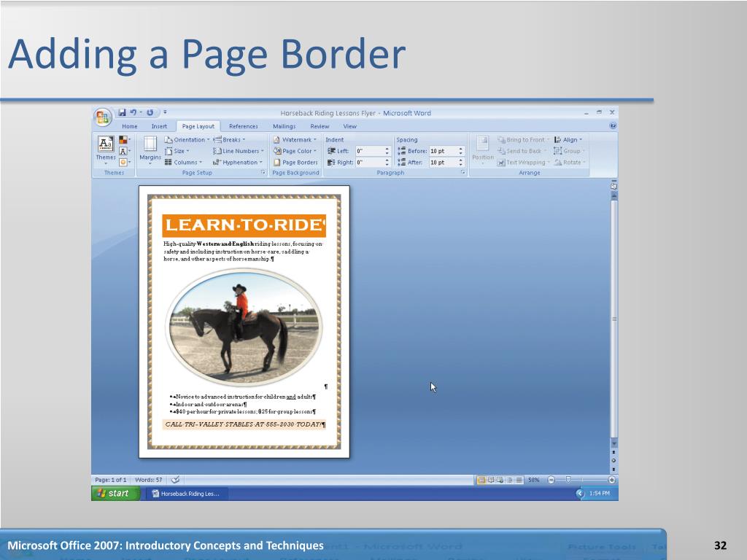Open Theme Fonts menu

click(x=124, y=151)
